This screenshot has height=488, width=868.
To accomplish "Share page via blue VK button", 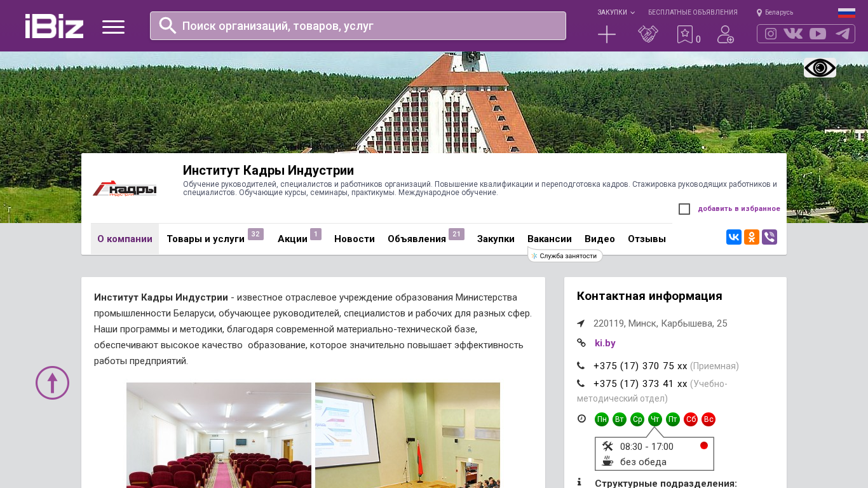I will pos(734,237).
